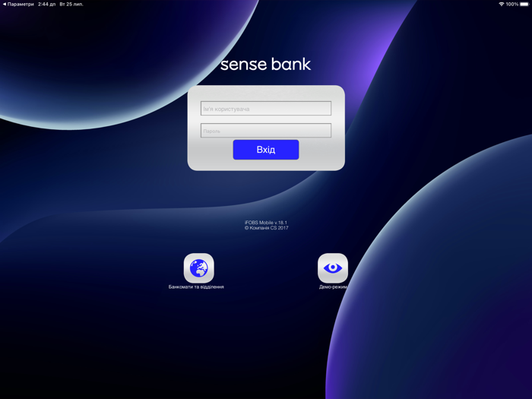Tap the 100% battery percentage text
532x399 pixels.
[512, 4]
